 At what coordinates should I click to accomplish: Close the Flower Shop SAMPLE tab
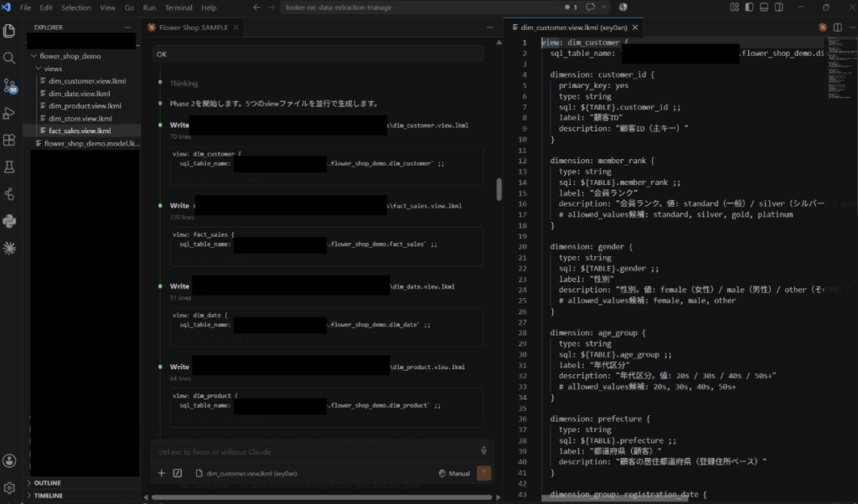tap(235, 28)
